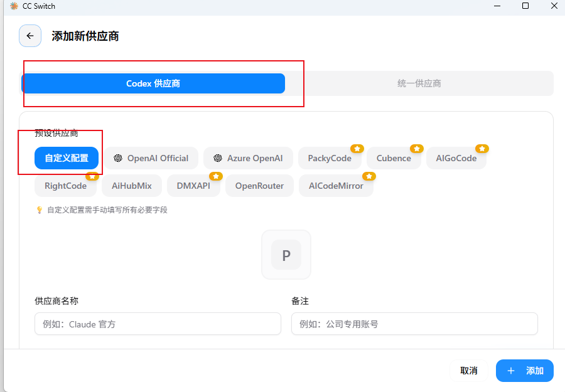Pick the OpenRouter preset
The height and width of the screenshot is (392, 565).
click(259, 186)
